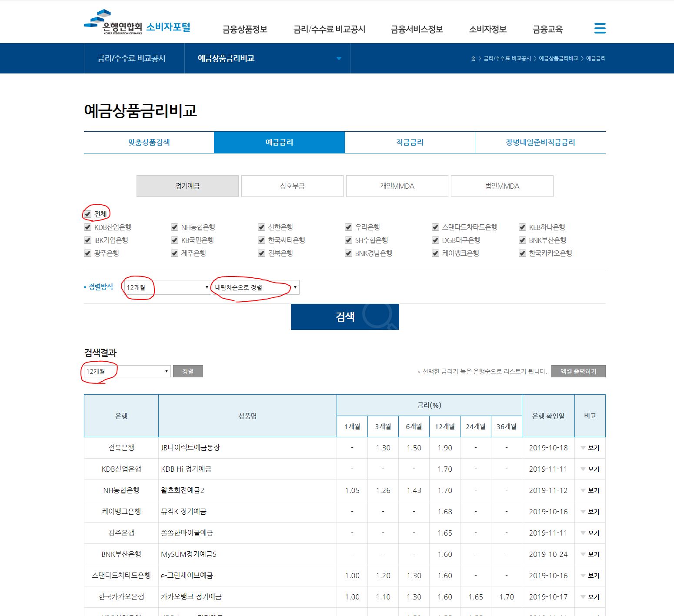The height and width of the screenshot is (616, 674).
Task: Expand the 예금상품금리비교 submenu dropdown
Action: pos(267,58)
